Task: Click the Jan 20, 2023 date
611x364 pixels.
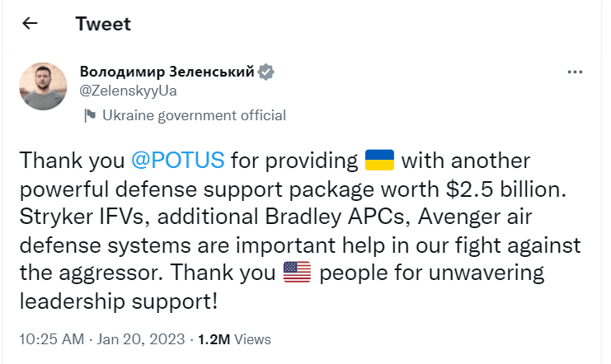Action: click(x=142, y=338)
